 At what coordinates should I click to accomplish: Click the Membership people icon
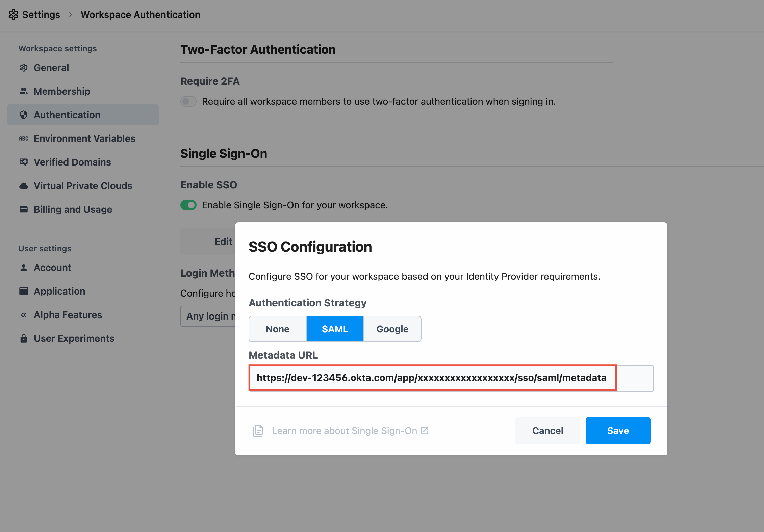tap(24, 91)
